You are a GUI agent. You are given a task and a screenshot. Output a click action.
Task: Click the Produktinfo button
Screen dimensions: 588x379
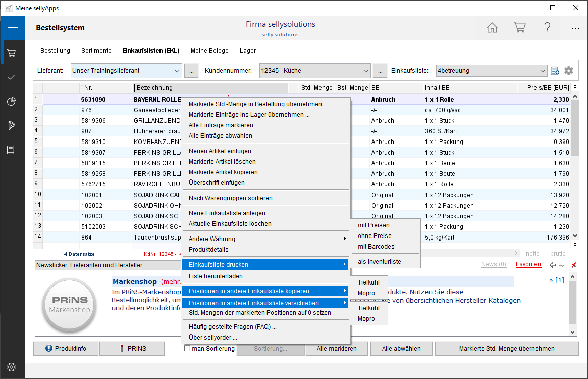coord(66,349)
